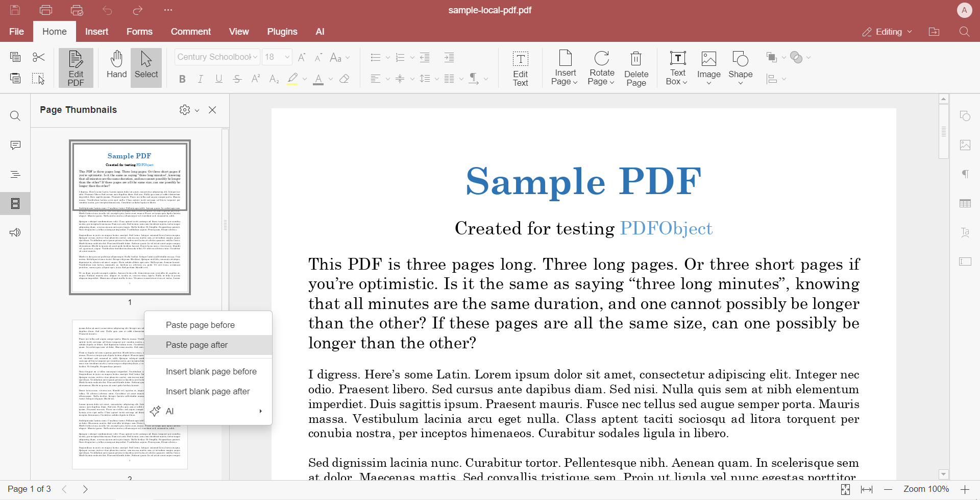This screenshot has width=980, height=500.
Task: Open the horizontal alignment dropdown
Action: point(388,79)
